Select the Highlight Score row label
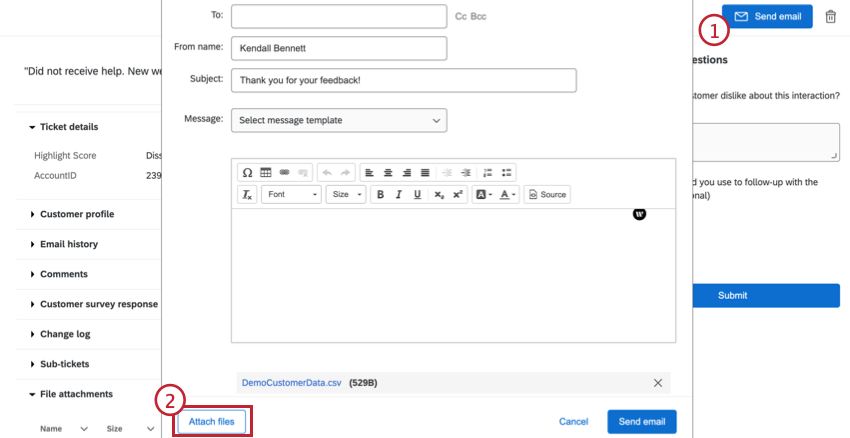 coord(65,156)
